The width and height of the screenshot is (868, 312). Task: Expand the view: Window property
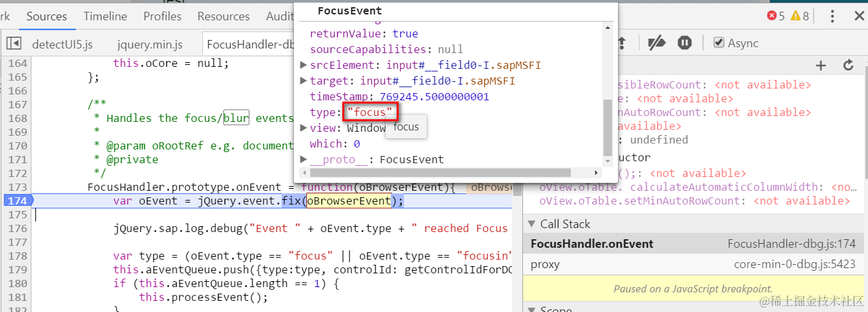(x=303, y=128)
